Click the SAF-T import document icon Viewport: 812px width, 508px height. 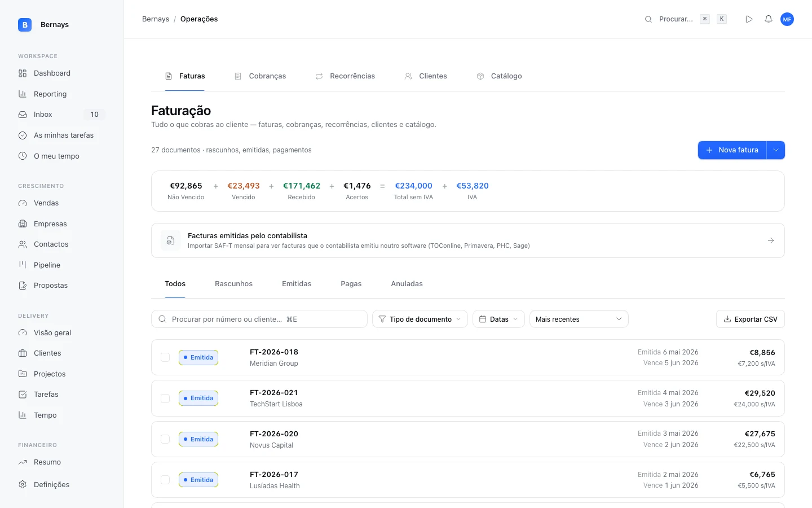171,240
